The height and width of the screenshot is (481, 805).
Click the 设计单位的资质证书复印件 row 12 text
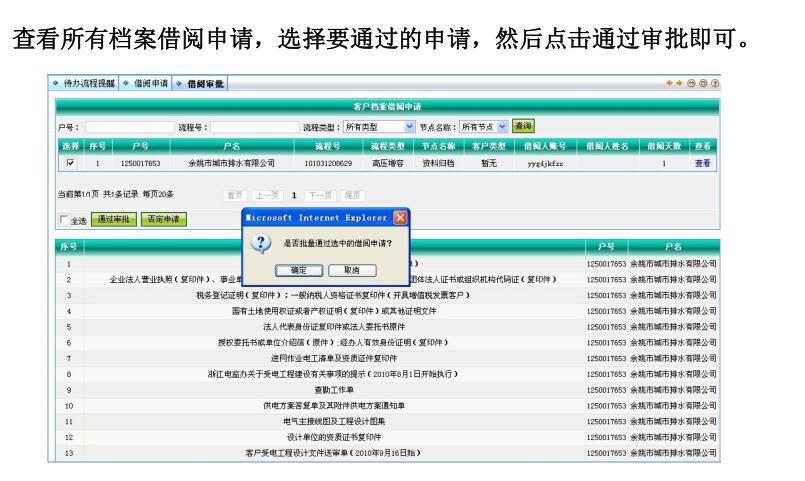point(334,437)
